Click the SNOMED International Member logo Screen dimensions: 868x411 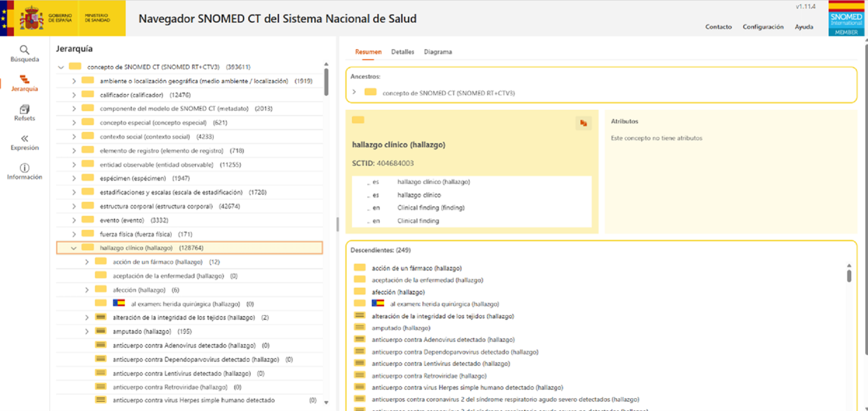[846, 19]
